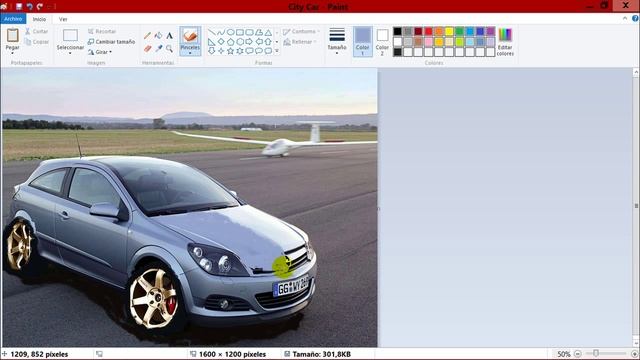Collapse the ribbon with the chevron

[625, 18]
